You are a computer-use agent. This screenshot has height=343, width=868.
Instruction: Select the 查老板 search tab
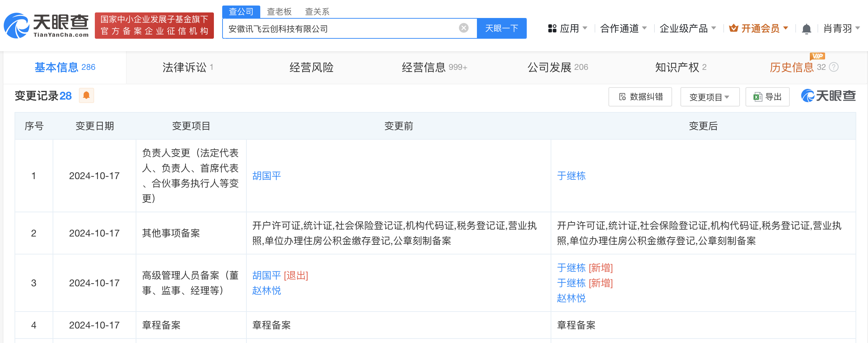pyautogui.click(x=279, y=11)
